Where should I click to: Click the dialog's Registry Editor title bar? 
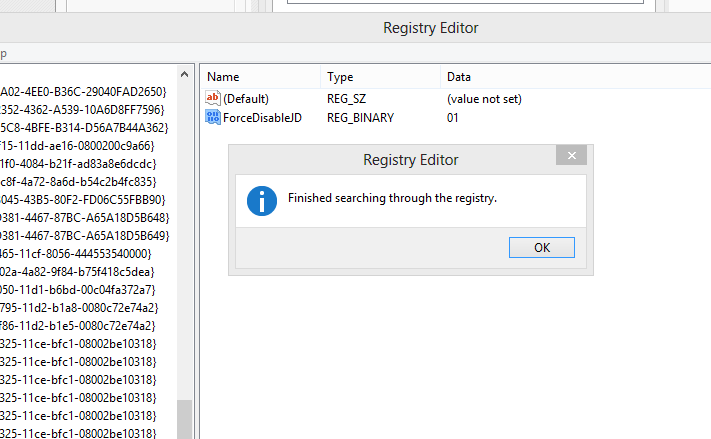[x=411, y=160]
